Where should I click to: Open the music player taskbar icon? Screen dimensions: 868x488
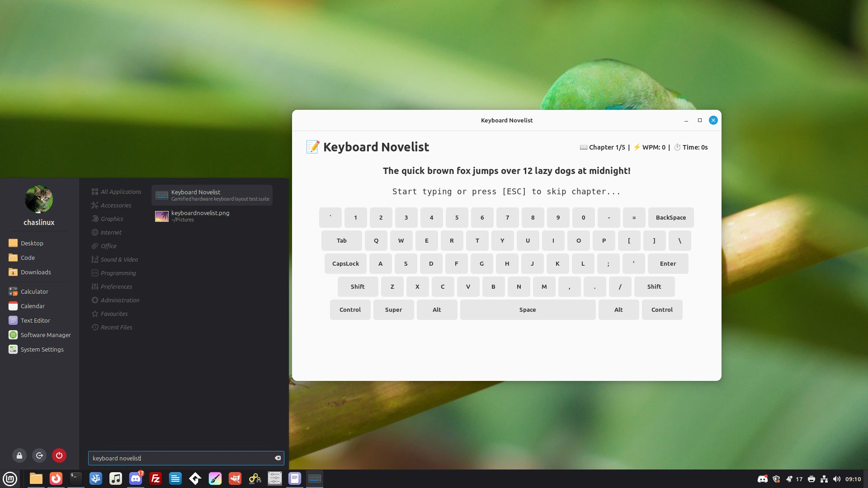[x=116, y=479]
